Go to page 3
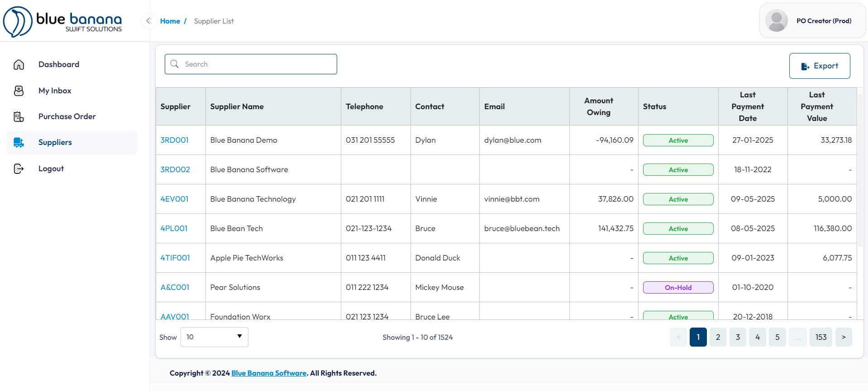The width and height of the screenshot is (868, 391). (738, 337)
